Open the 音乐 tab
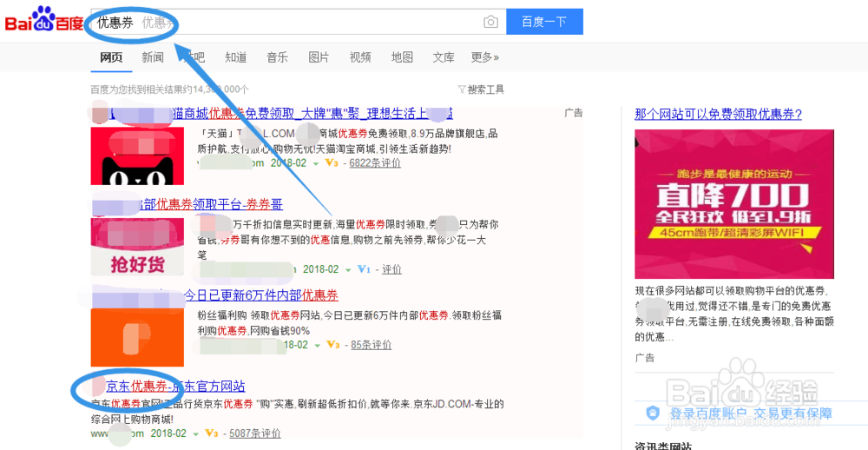The image size is (868, 450). pos(278,57)
